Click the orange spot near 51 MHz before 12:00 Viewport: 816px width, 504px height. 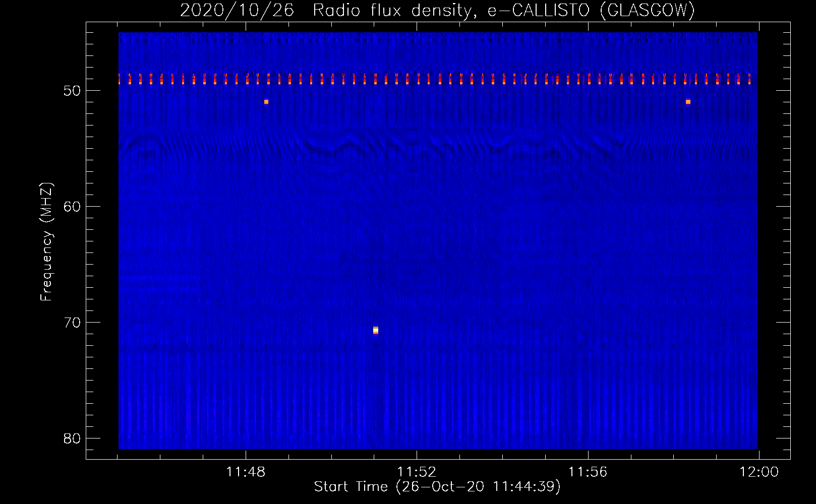(x=688, y=102)
